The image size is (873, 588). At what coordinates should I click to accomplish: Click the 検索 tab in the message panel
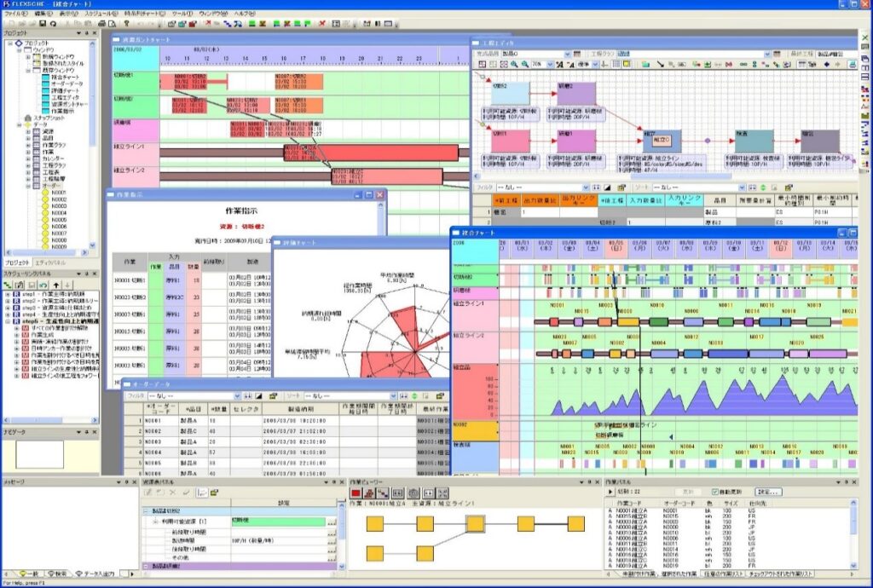(x=57, y=574)
